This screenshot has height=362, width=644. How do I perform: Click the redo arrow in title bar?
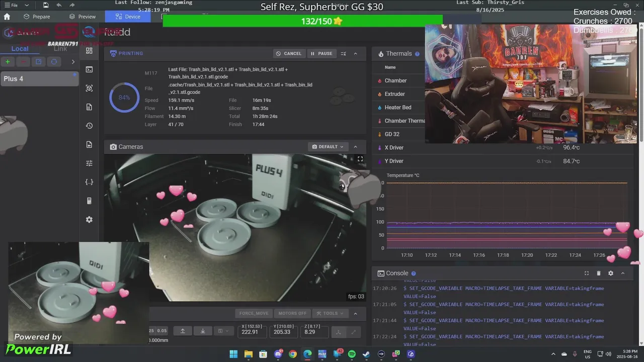pyautogui.click(x=73, y=5)
